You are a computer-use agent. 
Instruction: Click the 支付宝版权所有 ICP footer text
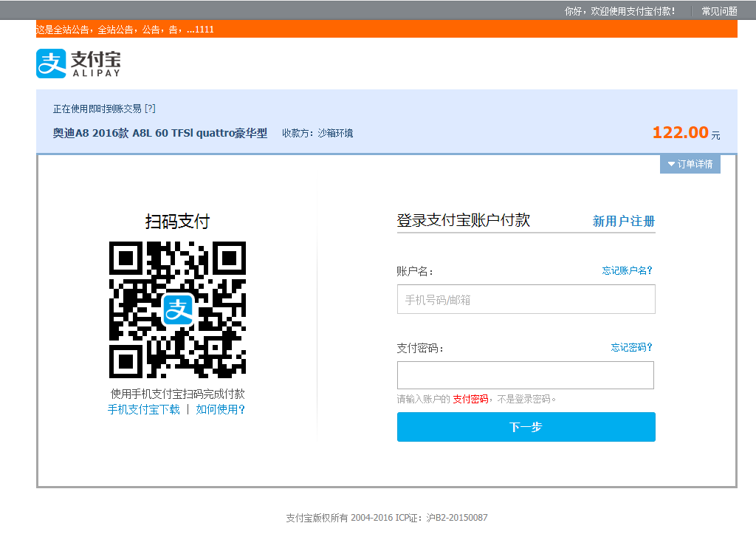387,518
